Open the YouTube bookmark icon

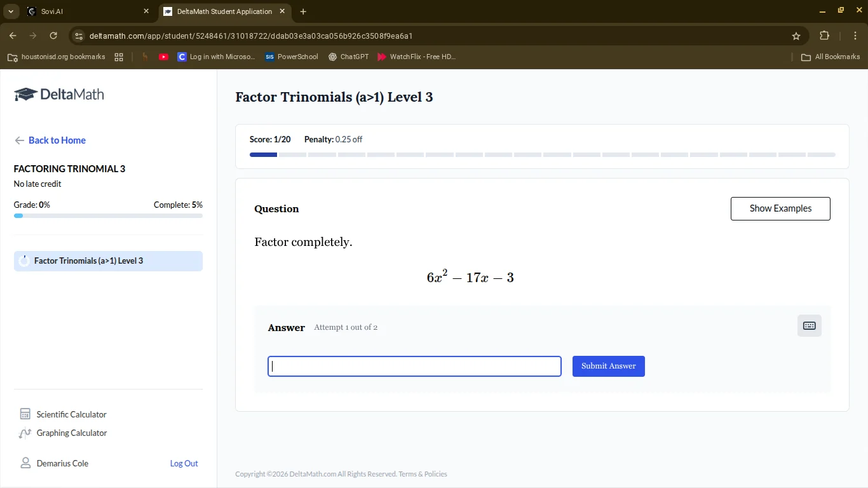point(163,57)
